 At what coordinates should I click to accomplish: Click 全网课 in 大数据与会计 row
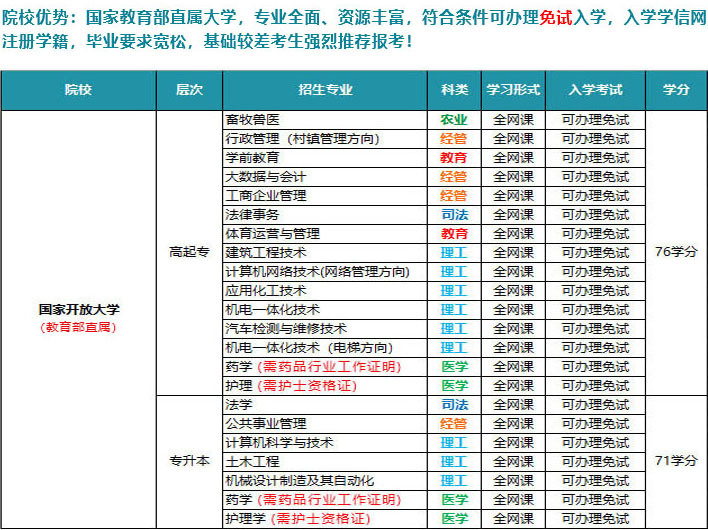click(513, 177)
